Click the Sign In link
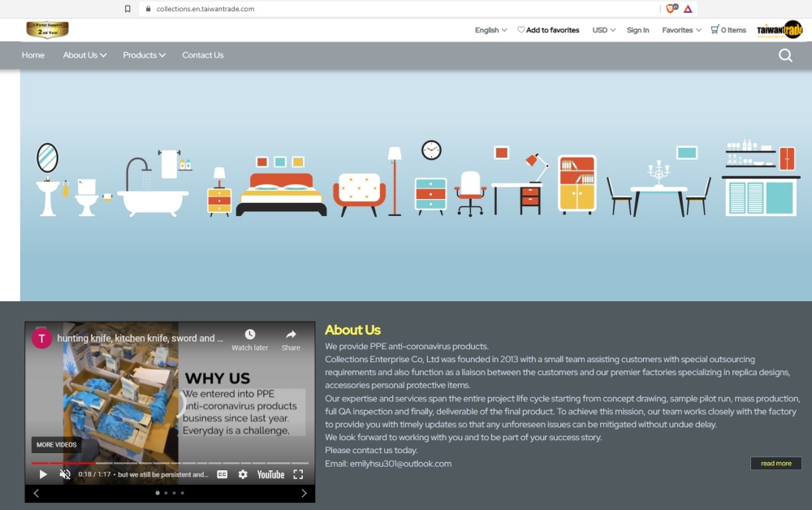The height and width of the screenshot is (510, 812). [x=637, y=30]
